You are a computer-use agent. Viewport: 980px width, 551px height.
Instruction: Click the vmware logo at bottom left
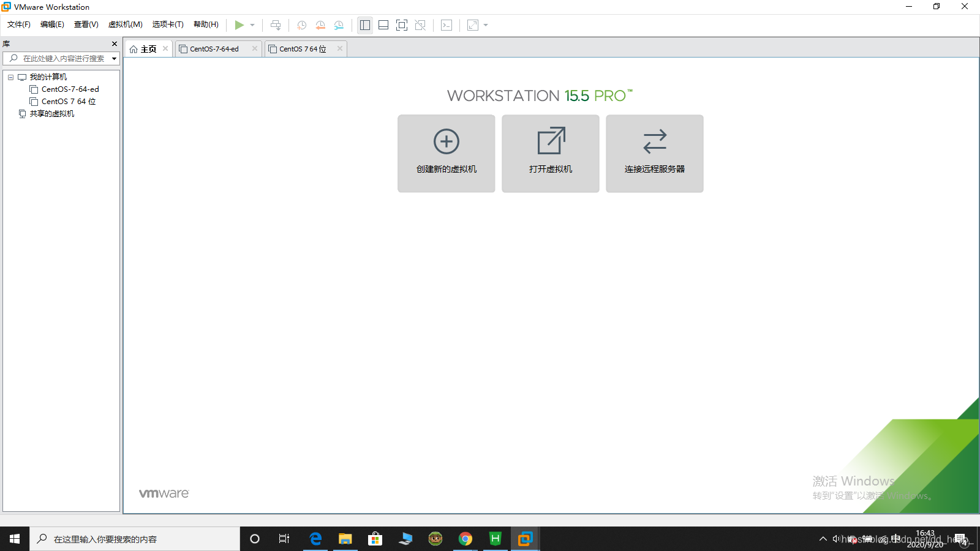(164, 493)
